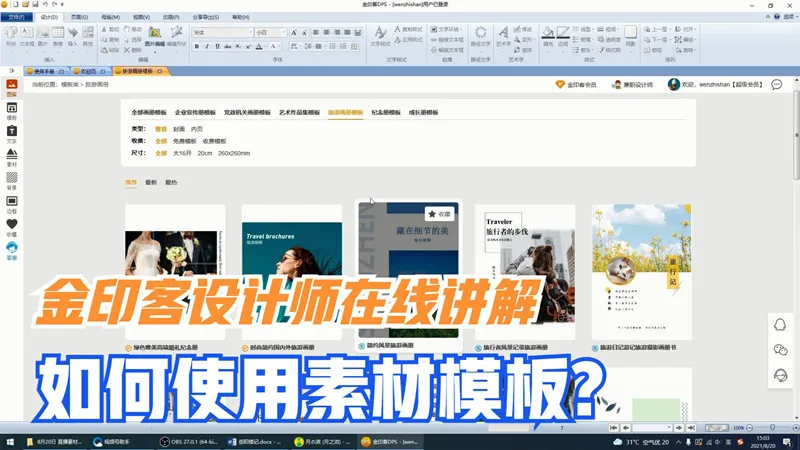800x450 pixels.
Task: Open the font name dropdown
Action: [x=250, y=33]
